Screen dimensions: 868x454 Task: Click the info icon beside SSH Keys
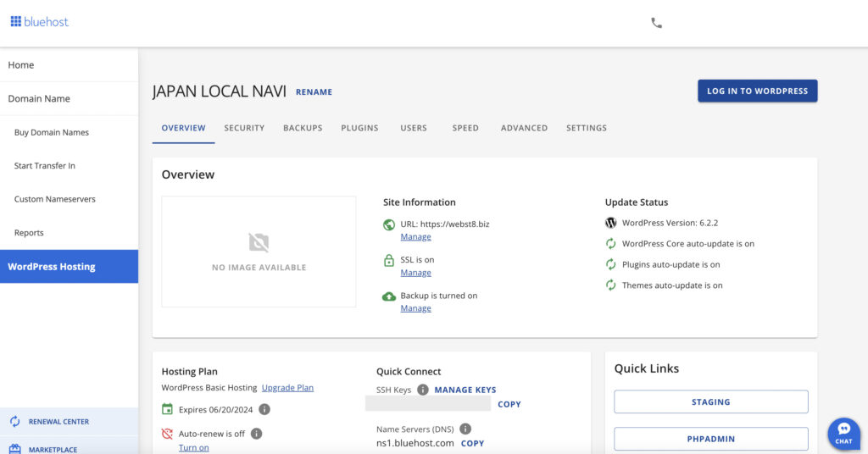(x=423, y=390)
